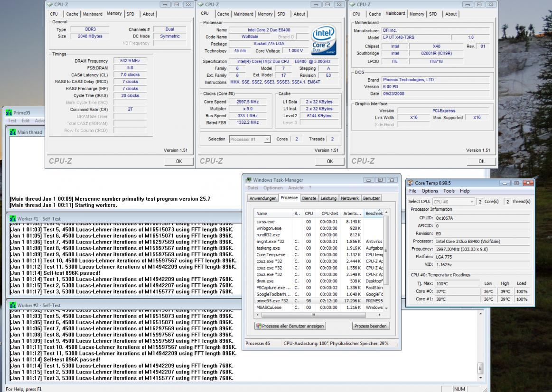The image size is (552, 392).
Task: Click the CPU-Z Mainboard window title icon
Action: click(352, 5)
